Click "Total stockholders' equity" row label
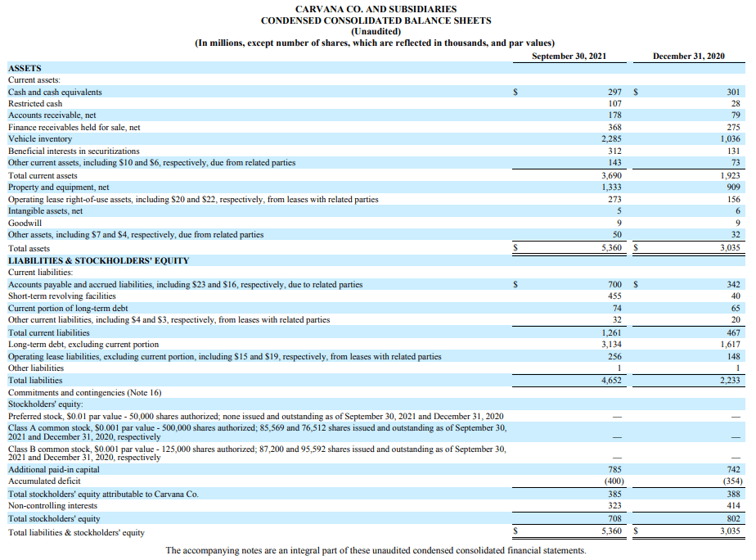 tap(54, 519)
